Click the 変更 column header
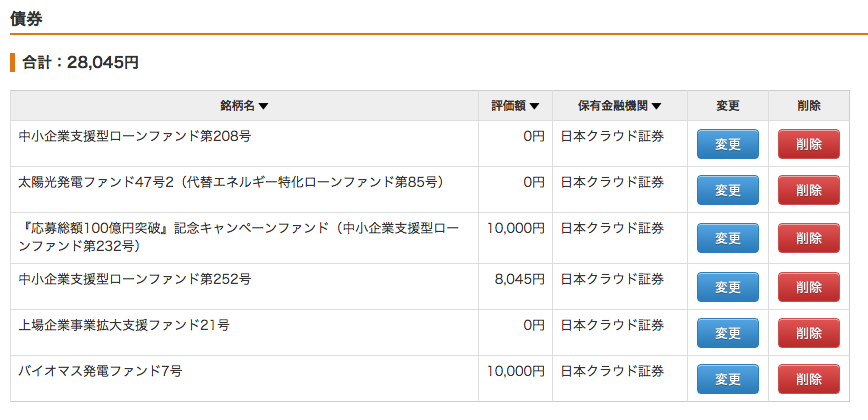The image size is (868, 420). (x=728, y=106)
